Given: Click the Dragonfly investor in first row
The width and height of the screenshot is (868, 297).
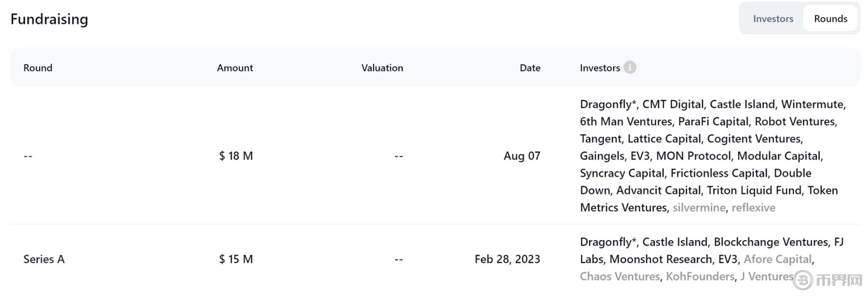Looking at the screenshot, I should (605, 104).
